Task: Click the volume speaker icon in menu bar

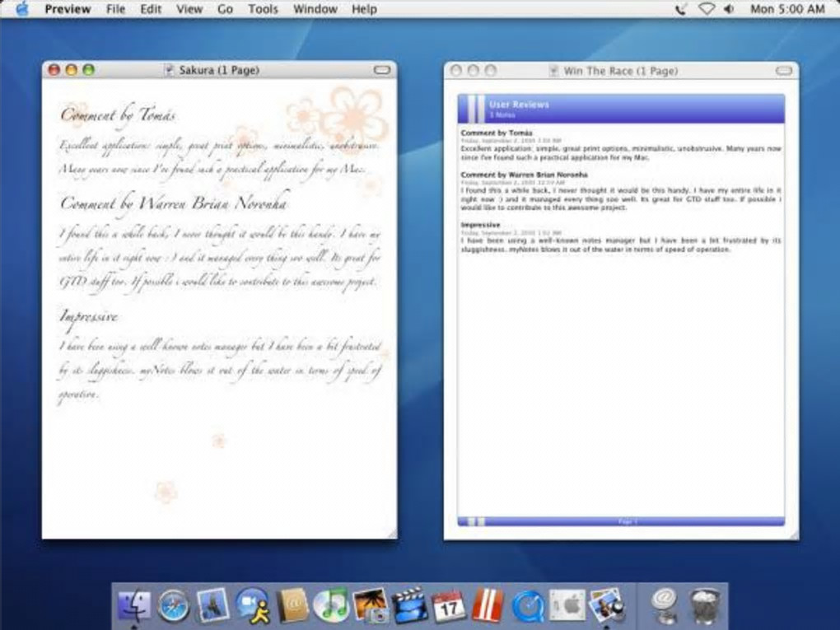Action: coord(729,9)
